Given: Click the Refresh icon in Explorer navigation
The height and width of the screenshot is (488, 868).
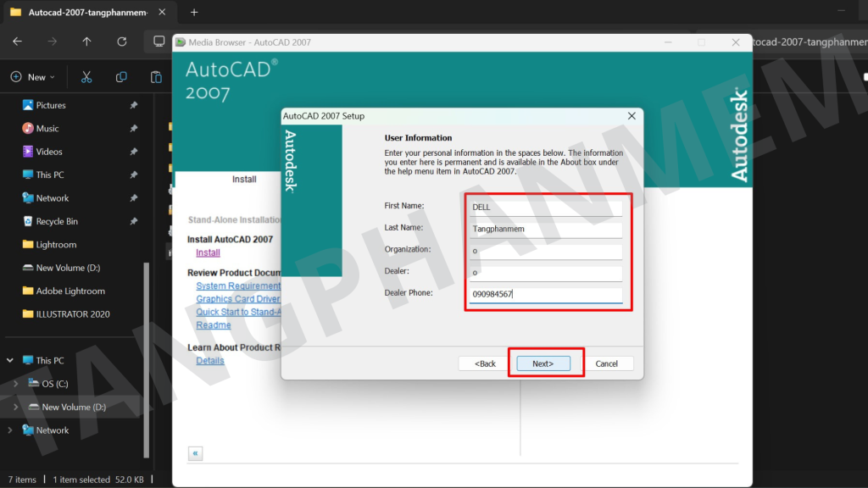Looking at the screenshot, I should click(x=121, y=41).
